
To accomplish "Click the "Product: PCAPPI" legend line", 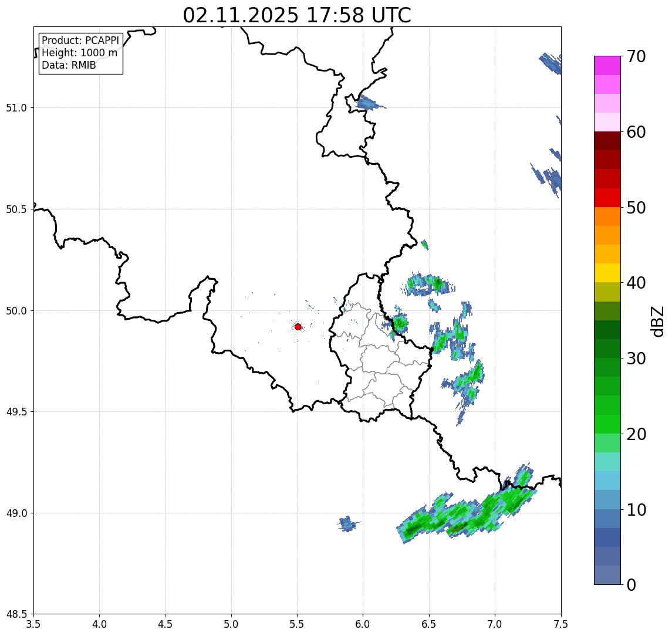I will click(80, 40).
